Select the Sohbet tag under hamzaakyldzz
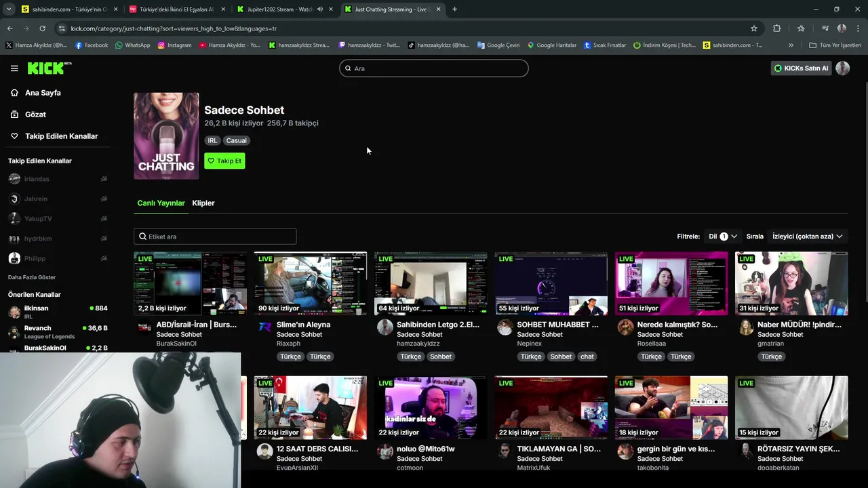 (440, 357)
